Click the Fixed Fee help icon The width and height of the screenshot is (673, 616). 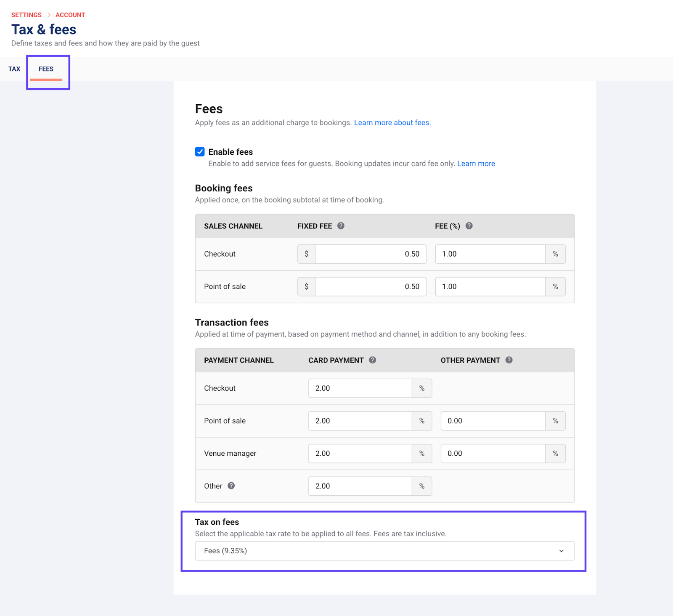(x=341, y=226)
